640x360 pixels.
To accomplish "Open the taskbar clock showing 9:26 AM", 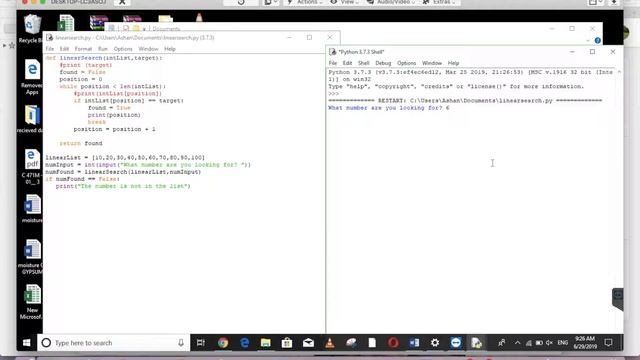I will (x=586, y=343).
